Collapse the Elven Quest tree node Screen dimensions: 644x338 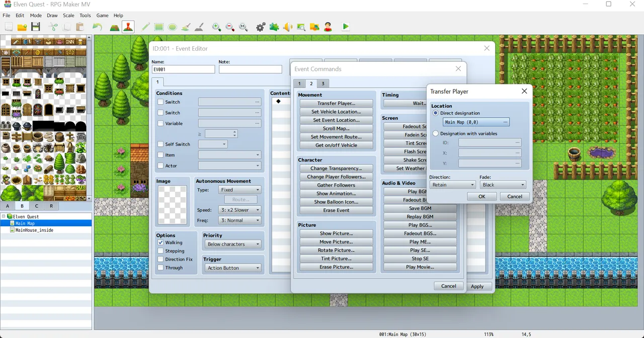pos(4,217)
